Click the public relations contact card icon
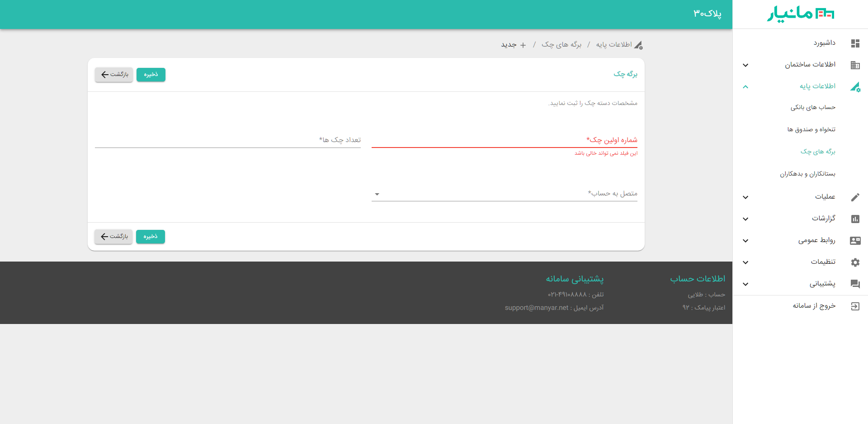 (x=855, y=241)
